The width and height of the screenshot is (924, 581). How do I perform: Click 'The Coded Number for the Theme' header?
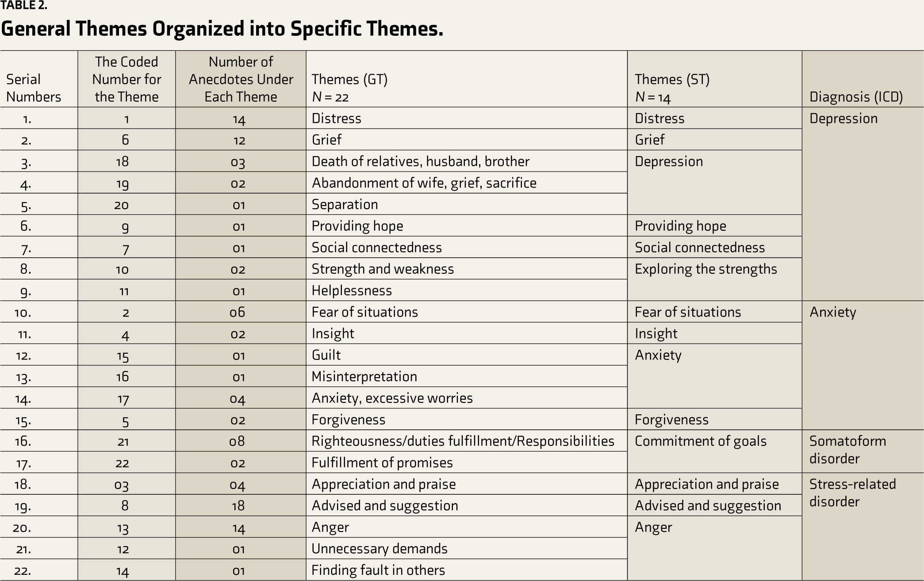pyautogui.click(x=127, y=79)
